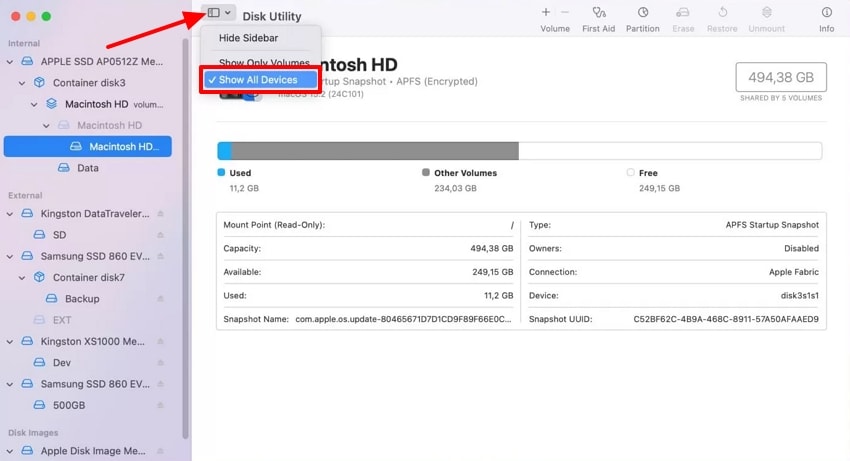Collapse the Apple Disk Image device chevron
The width and height of the screenshot is (850, 461).
(10, 451)
